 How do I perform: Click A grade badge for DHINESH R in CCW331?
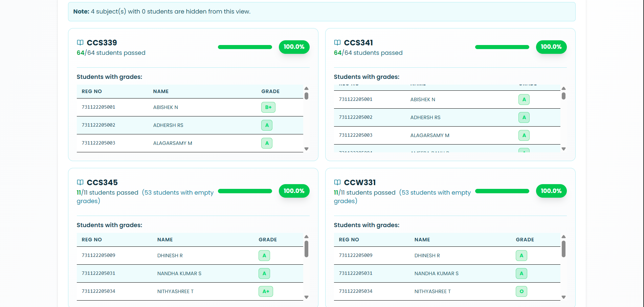point(521,256)
